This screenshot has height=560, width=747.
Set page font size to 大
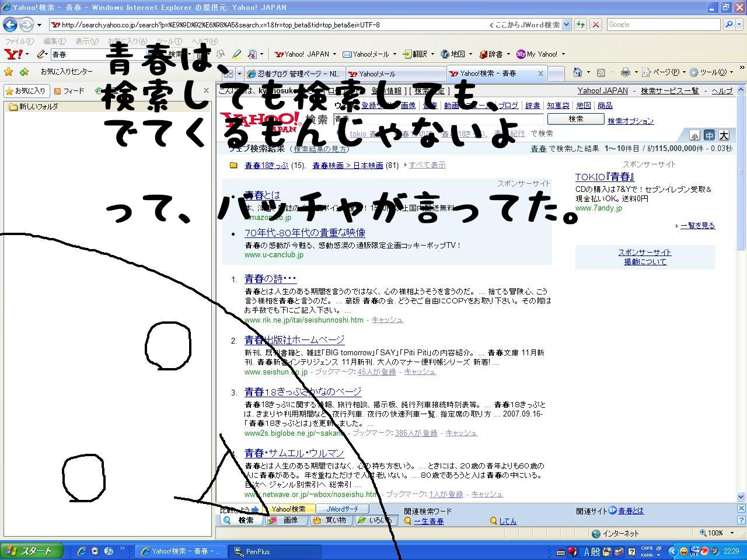coord(724,135)
